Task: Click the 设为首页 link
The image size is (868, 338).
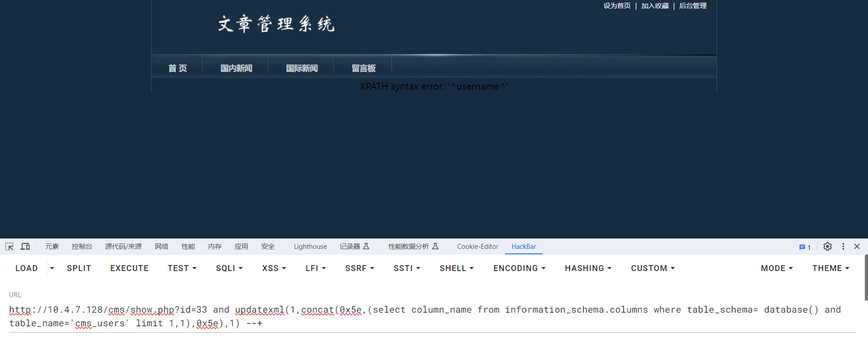Action: tap(617, 6)
